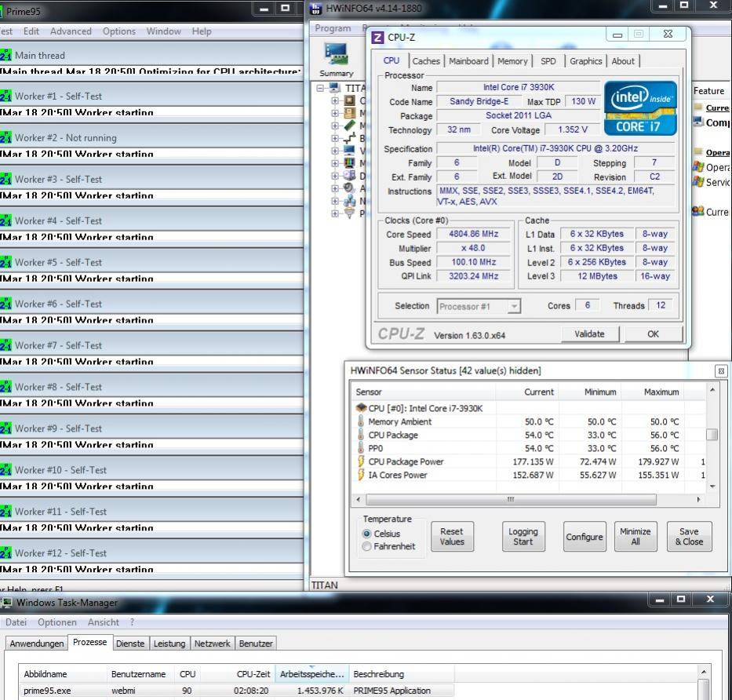Click the Intel Core i7 logo in CPU-Z
This screenshot has width=732, height=700.
[640, 108]
